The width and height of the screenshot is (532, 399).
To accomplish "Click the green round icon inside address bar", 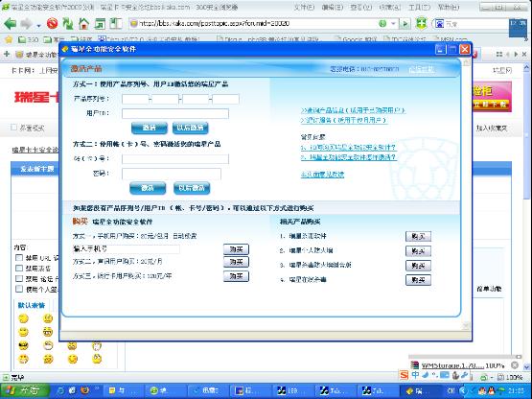I will click(x=382, y=23).
